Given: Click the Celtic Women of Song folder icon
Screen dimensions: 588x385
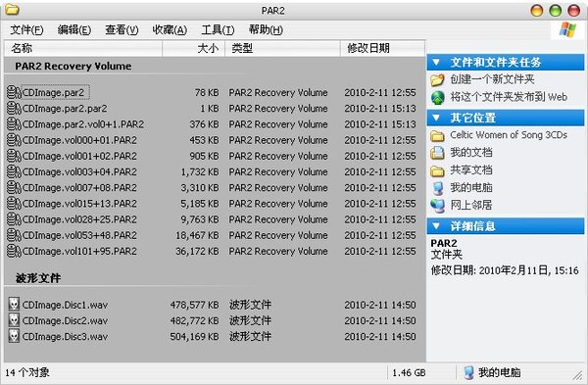Looking at the screenshot, I should 437,135.
